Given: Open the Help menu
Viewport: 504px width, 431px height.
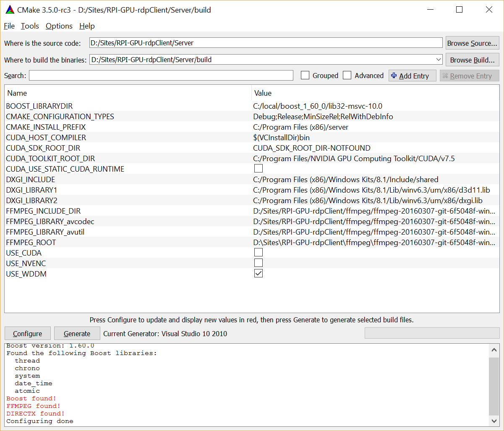Looking at the screenshot, I should coord(87,26).
